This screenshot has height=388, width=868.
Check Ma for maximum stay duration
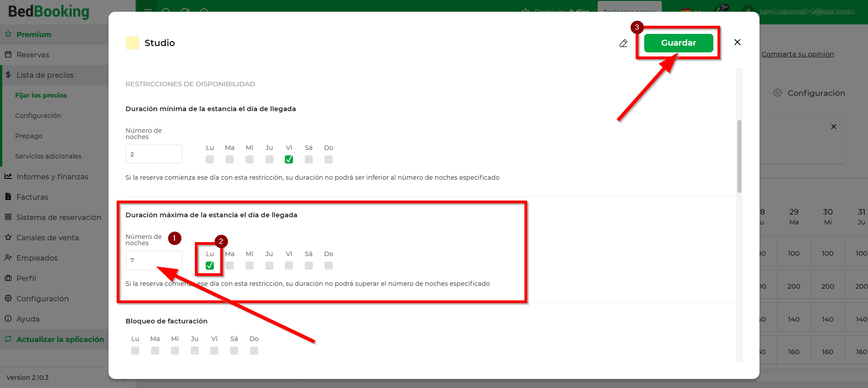point(230,266)
